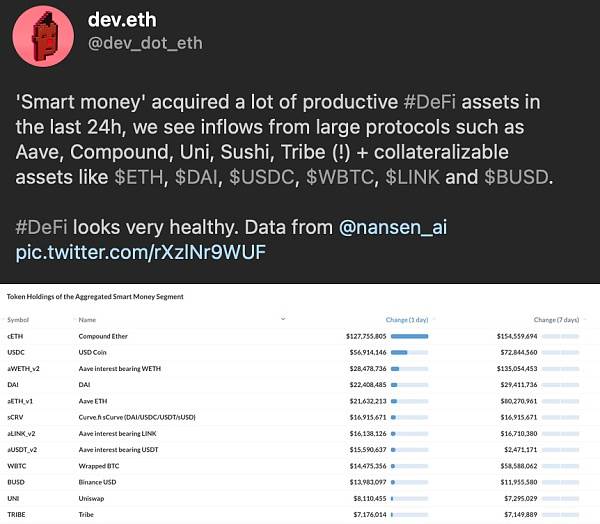This screenshot has width=600, height=524.
Task: Click the $DAI cashtag
Action: click(x=196, y=177)
